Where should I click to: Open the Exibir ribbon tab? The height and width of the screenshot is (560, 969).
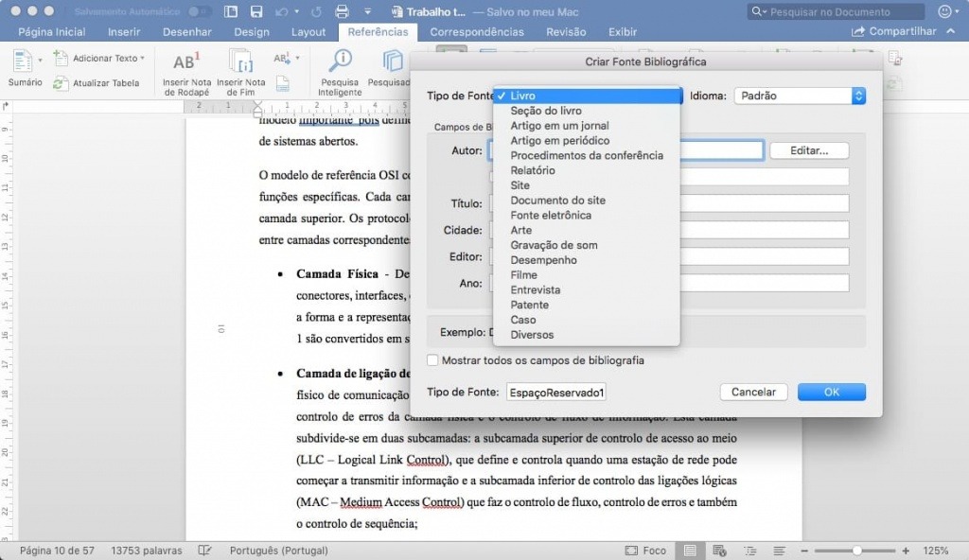(x=622, y=31)
